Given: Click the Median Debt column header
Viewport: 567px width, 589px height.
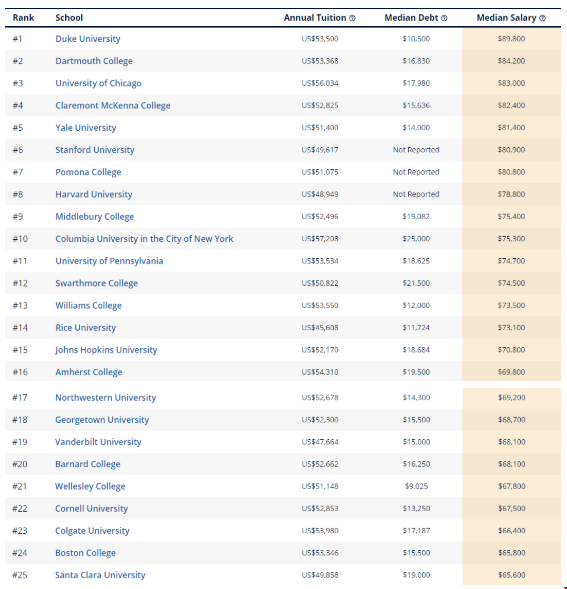Looking at the screenshot, I should (411, 18).
